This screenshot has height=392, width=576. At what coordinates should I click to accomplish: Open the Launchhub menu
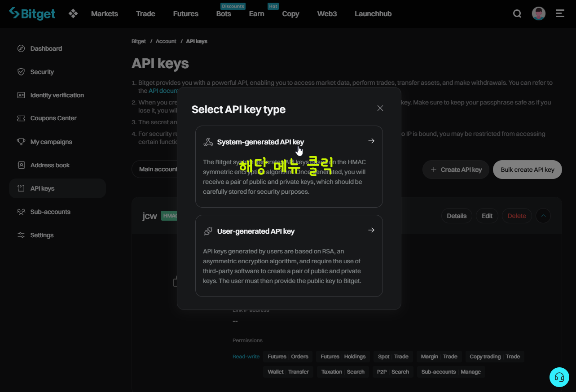tap(373, 14)
